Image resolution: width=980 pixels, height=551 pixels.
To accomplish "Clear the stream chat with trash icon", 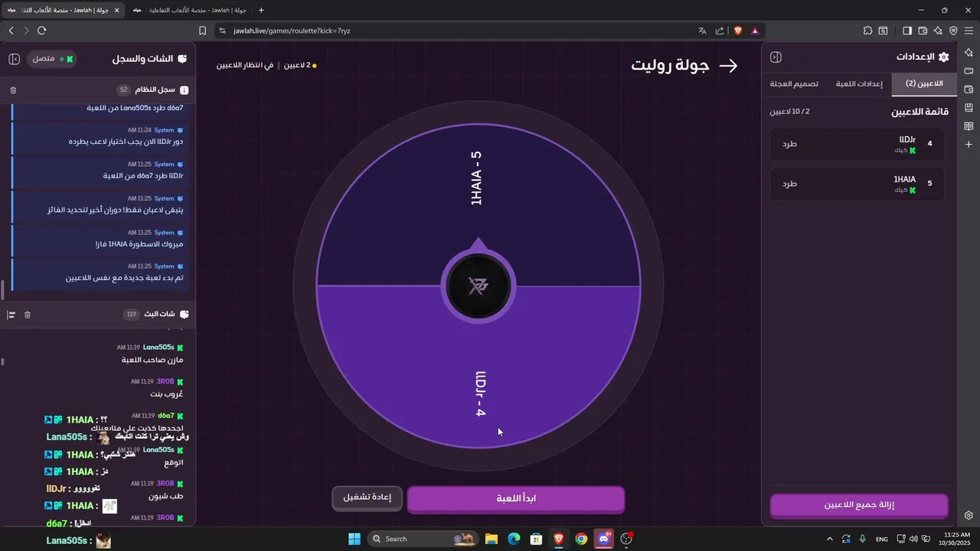I will pyautogui.click(x=28, y=315).
